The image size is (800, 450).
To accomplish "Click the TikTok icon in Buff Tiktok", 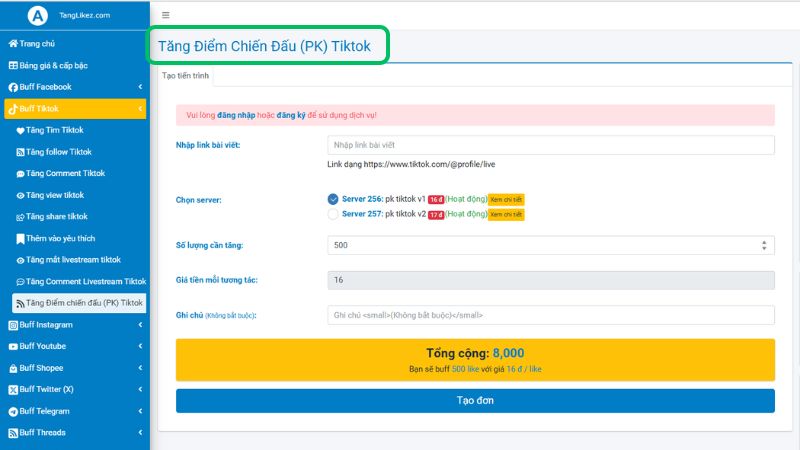I will click(13, 109).
